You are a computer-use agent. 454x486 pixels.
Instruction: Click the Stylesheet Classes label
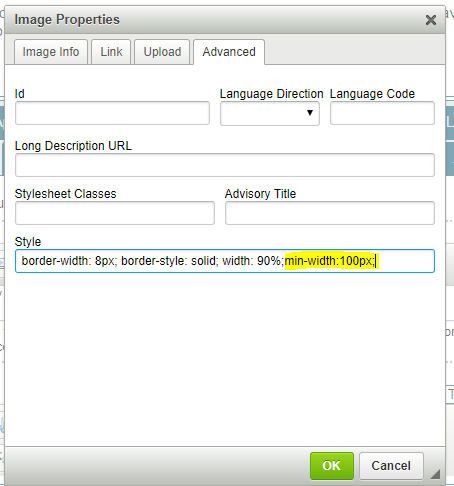(65, 194)
